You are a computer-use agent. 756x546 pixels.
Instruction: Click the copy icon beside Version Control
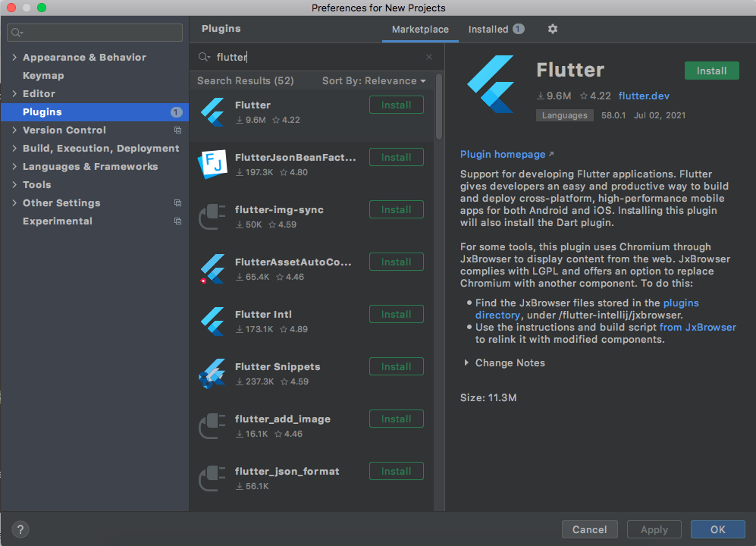pyautogui.click(x=178, y=130)
